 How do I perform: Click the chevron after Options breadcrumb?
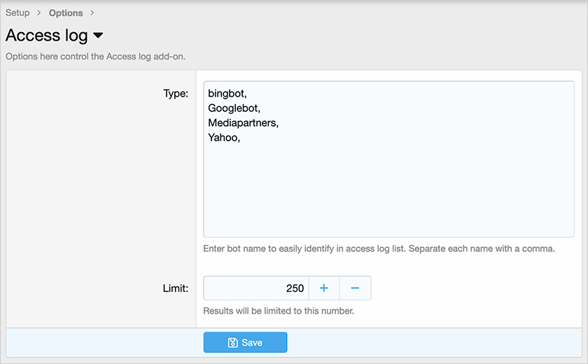tap(92, 13)
